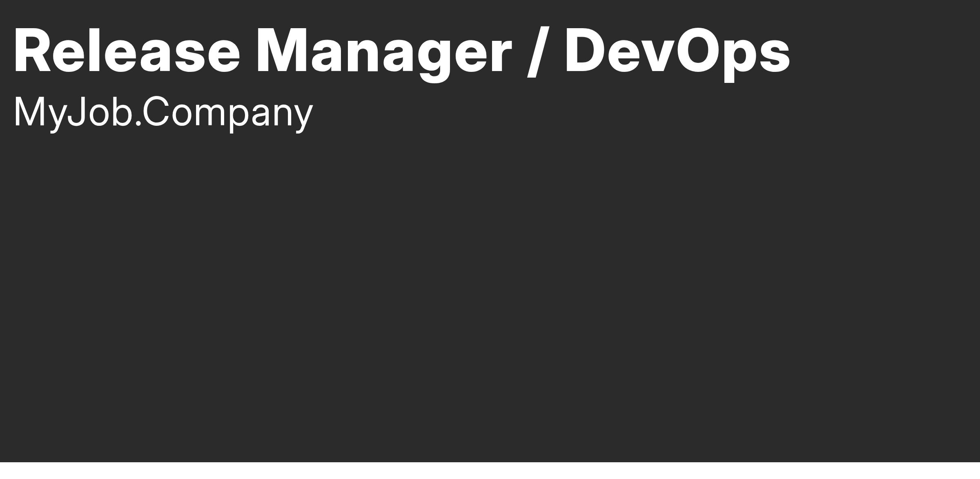Click the white strip below the banner
The image size is (980, 479).
(490, 470)
